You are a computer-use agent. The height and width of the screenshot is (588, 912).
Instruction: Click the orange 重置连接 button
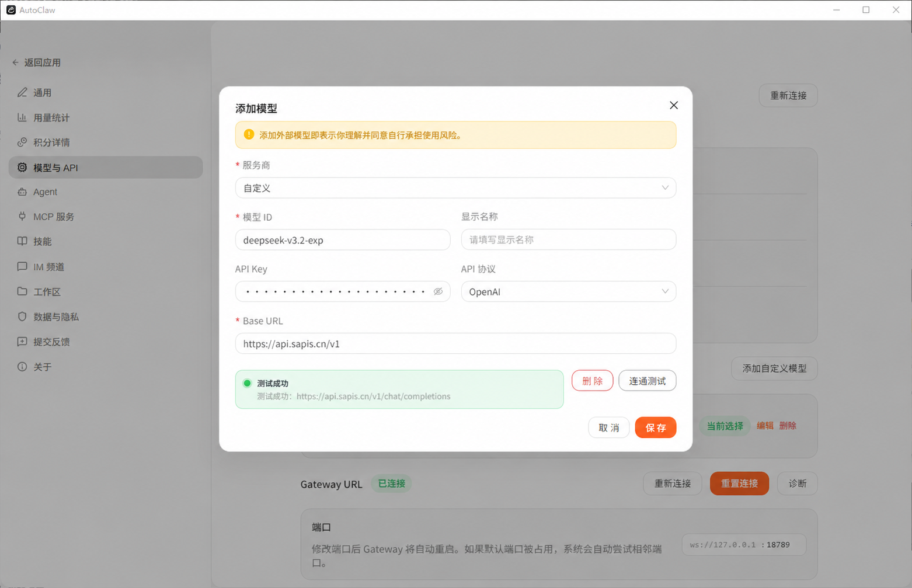(x=739, y=483)
